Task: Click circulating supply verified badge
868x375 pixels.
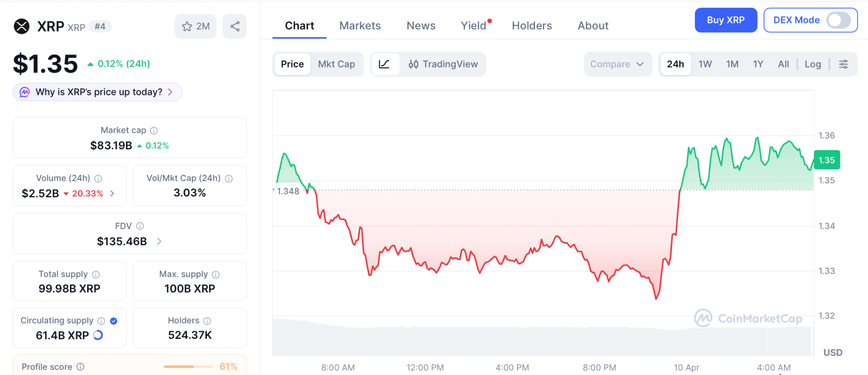Action: (x=114, y=321)
